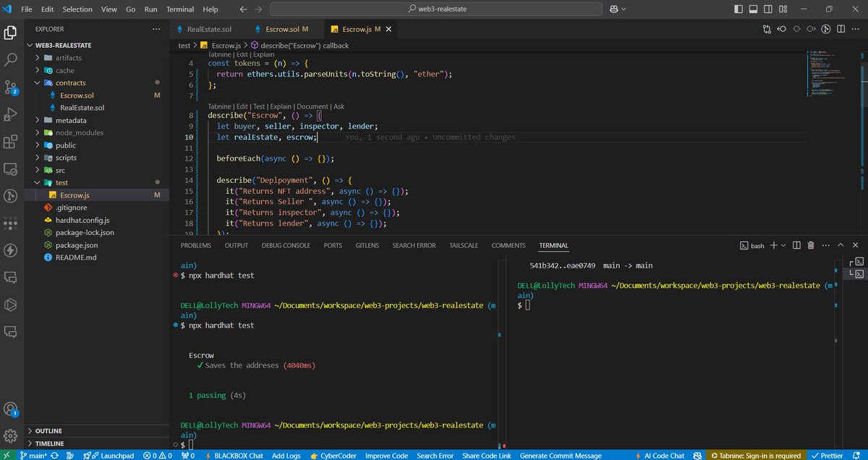This screenshot has height=460, width=868.
Task: Open the Extensions view
Action: (x=11, y=142)
